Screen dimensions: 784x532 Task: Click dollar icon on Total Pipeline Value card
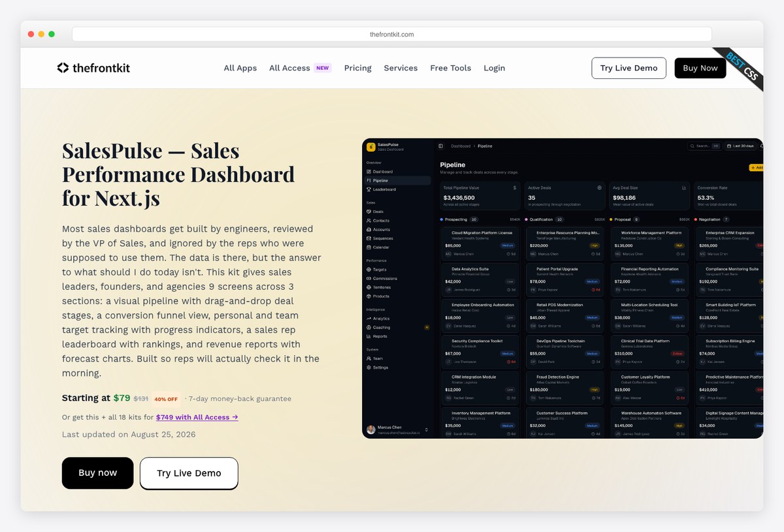pos(515,187)
